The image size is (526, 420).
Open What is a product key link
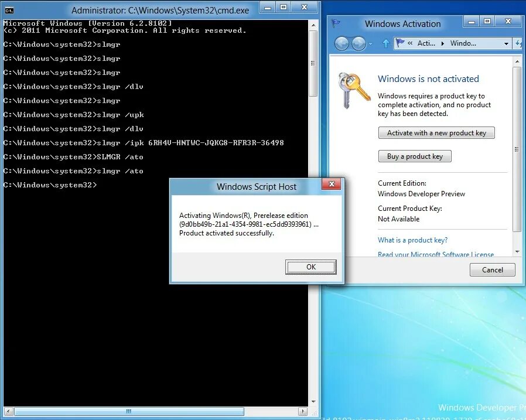click(412, 240)
